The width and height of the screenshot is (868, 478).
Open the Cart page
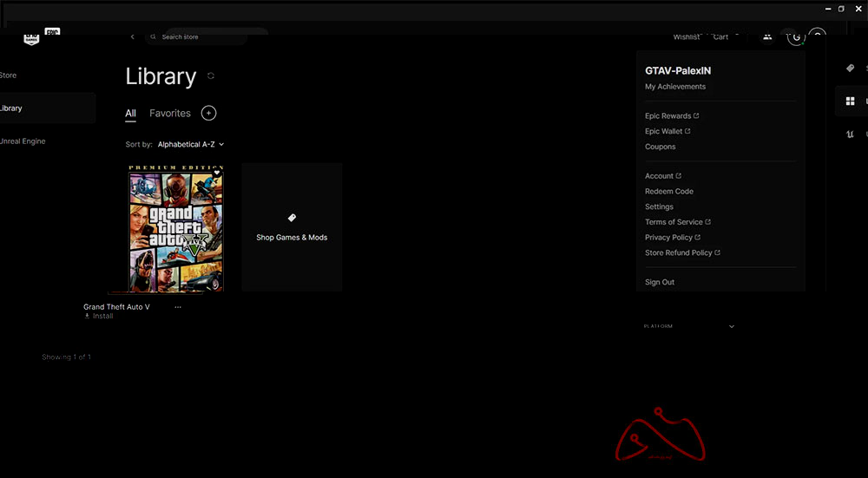720,37
